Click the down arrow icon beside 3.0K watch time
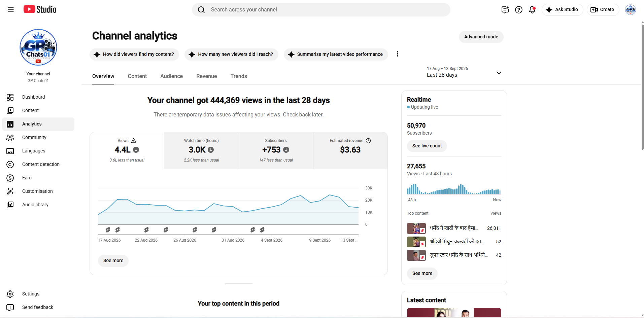Screen dimensions: 644x318 [x=211, y=150]
